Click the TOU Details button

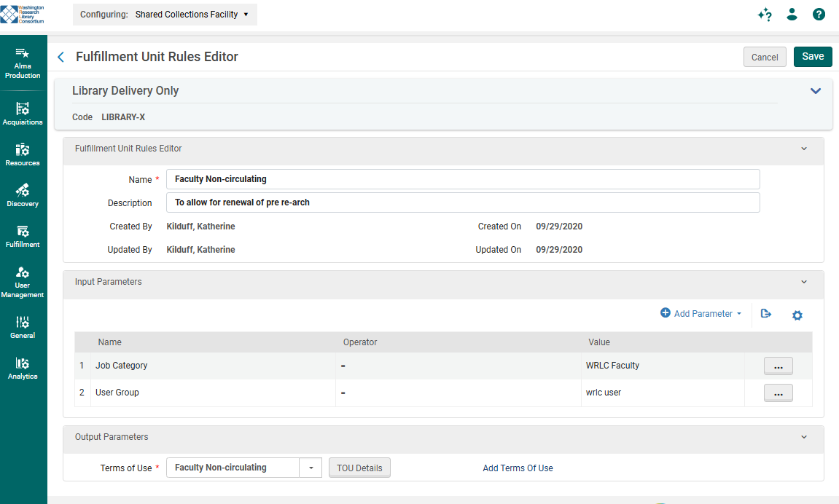click(359, 468)
